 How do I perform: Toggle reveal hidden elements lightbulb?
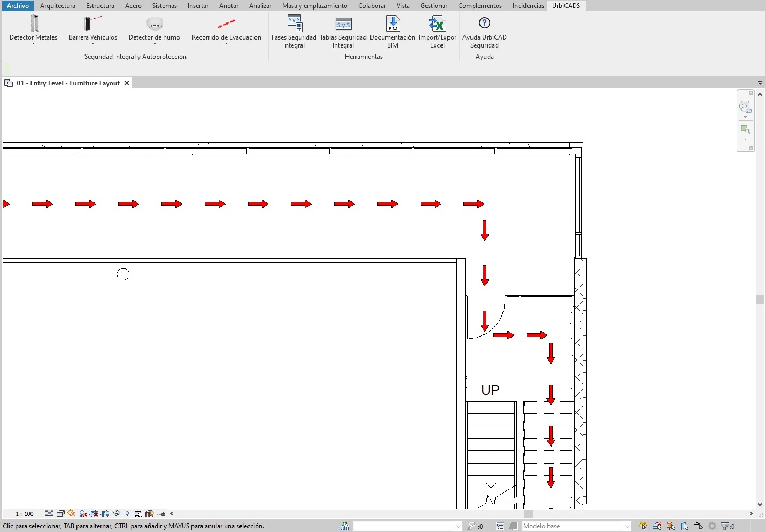pos(127,513)
